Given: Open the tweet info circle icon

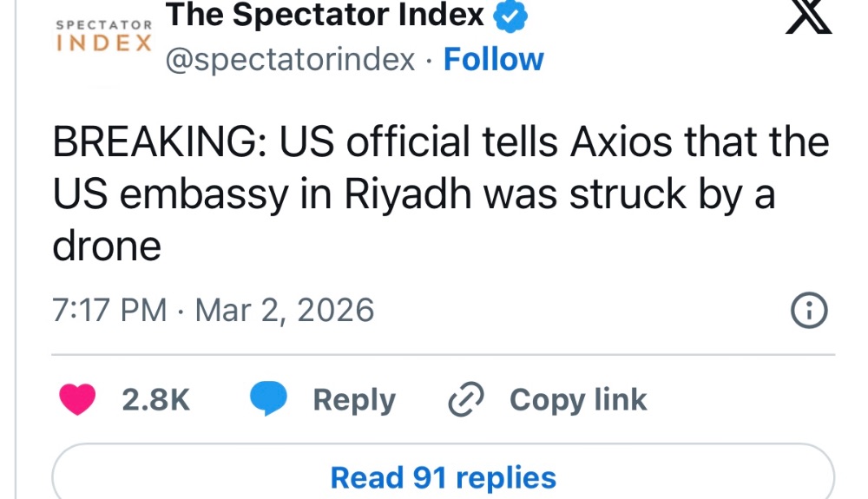Looking at the screenshot, I should [810, 312].
